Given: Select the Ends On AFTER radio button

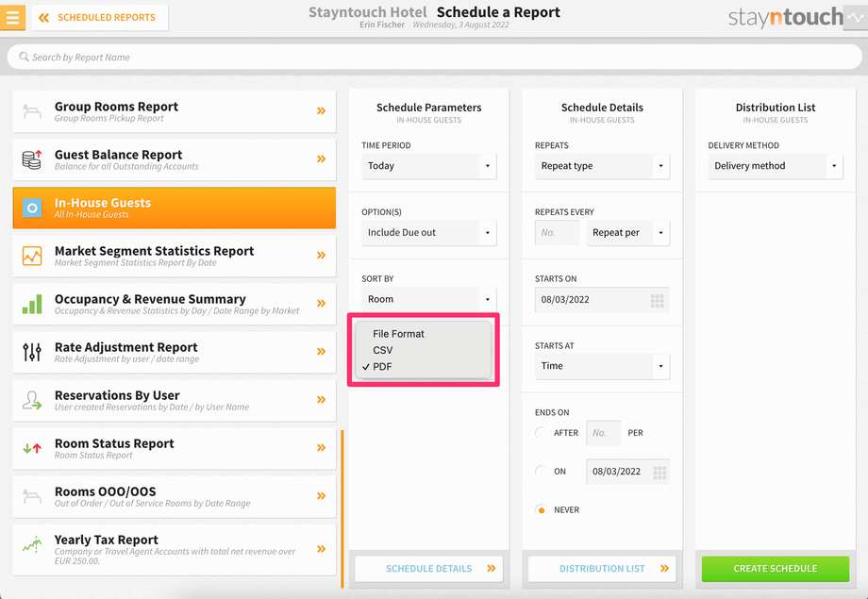Looking at the screenshot, I should pos(541,433).
